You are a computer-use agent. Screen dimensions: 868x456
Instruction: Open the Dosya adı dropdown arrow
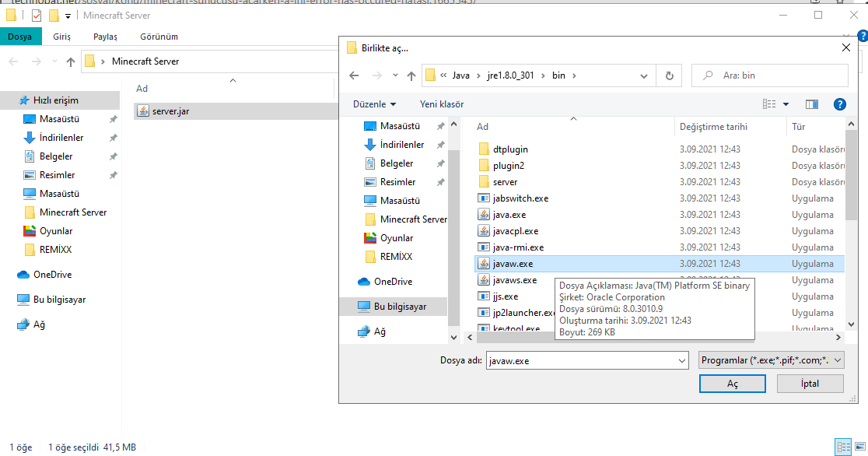point(682,361)
